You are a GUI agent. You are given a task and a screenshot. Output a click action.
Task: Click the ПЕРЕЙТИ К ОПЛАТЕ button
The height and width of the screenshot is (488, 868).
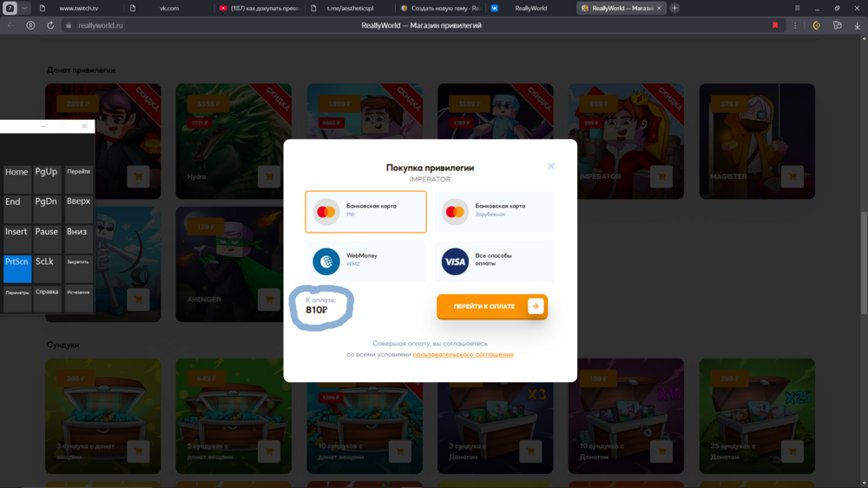click(x=492, y=307)
